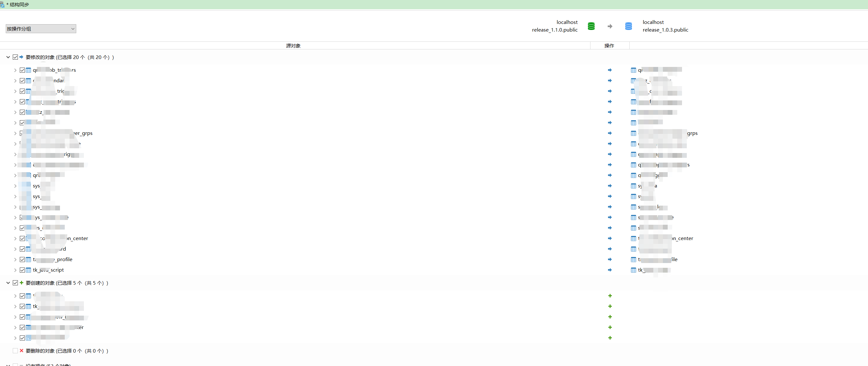
Task: Expand the source row ending n_center
Action: (15, 238)
